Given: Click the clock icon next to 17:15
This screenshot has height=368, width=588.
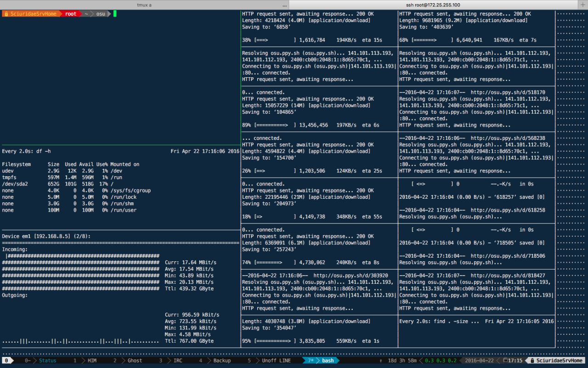Looking at the screenshot, I should point(505,361).
